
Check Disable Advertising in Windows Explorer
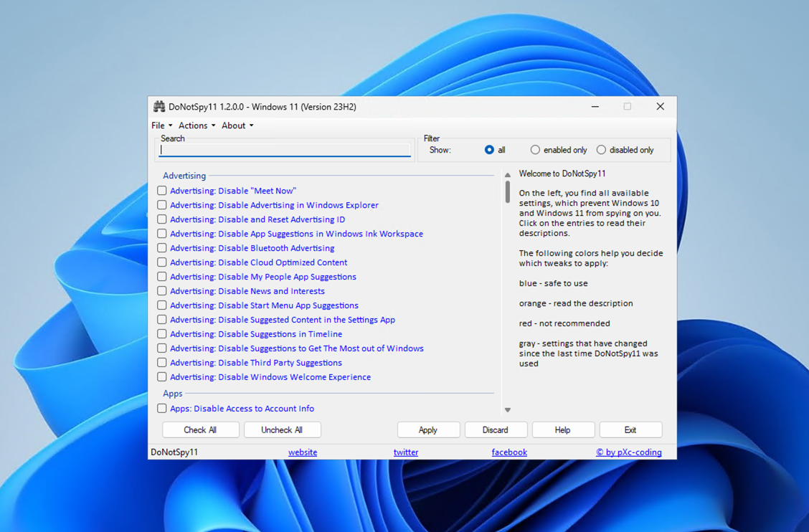(162, 205)
